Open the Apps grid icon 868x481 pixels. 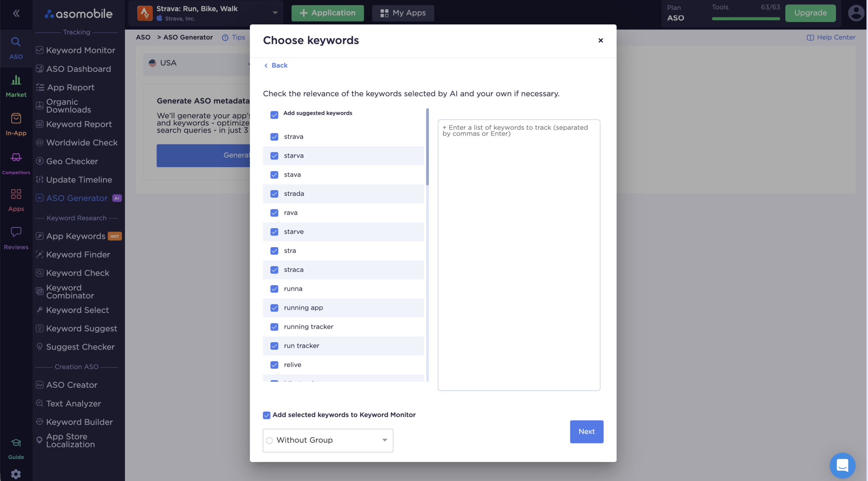pyautogui.click(x=16, y=194)
